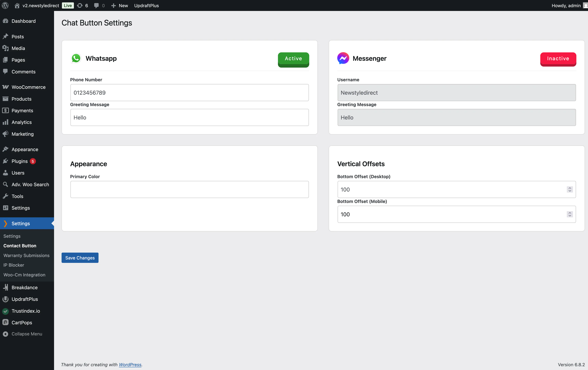Screen dimensions: 588x370
Task: Click the Bottom Offset (Desktop) stepper arrows
Action: coord(570,189)
